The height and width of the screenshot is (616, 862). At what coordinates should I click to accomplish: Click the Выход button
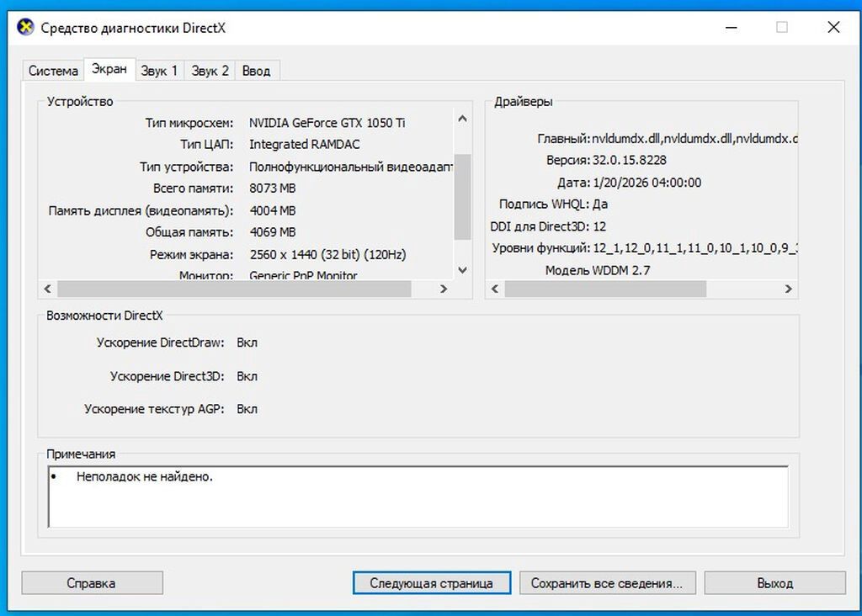pos(774,583)
